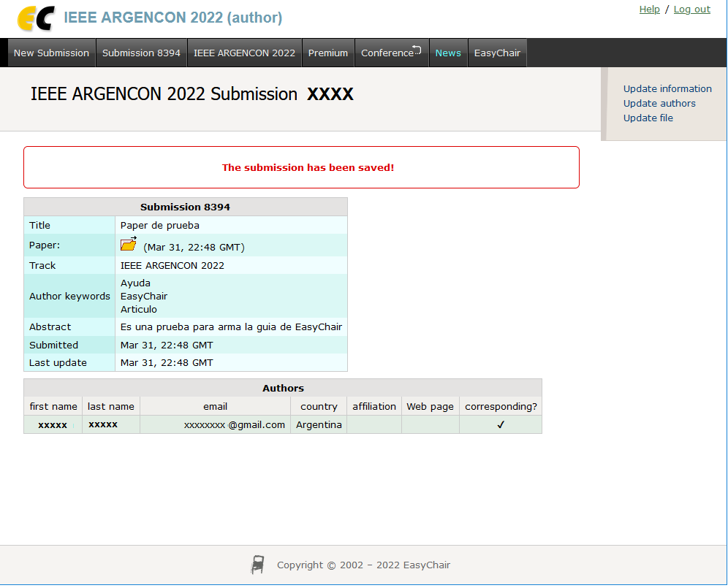Click the copyright text in footer
The image size is (728, 588).
point(363,565)
